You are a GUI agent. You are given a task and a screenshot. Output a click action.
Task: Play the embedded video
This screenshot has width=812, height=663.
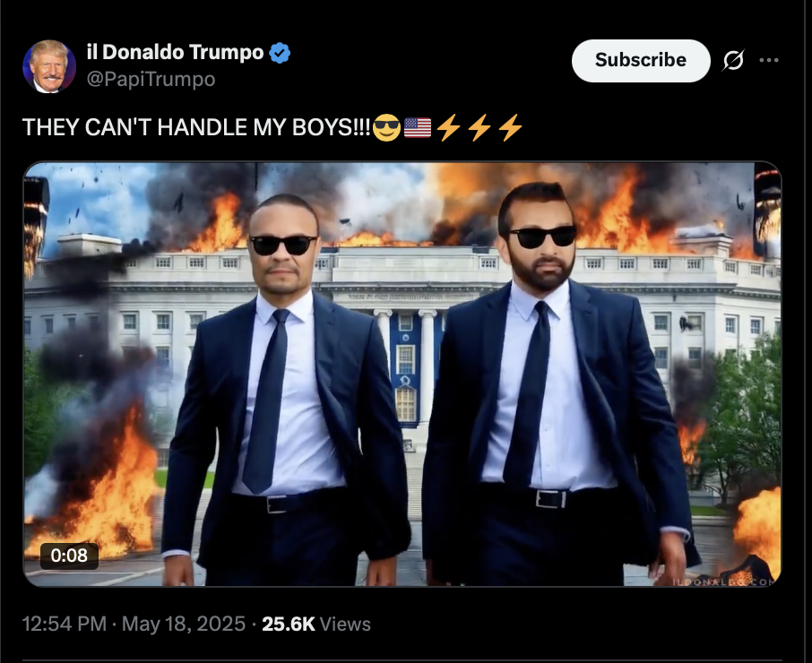point(402,375)
